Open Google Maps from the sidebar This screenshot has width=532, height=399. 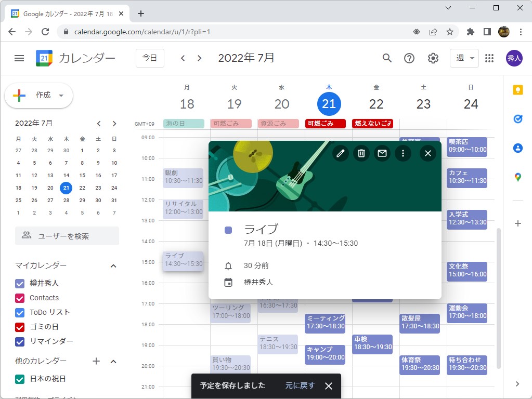[x=517, y=177]
